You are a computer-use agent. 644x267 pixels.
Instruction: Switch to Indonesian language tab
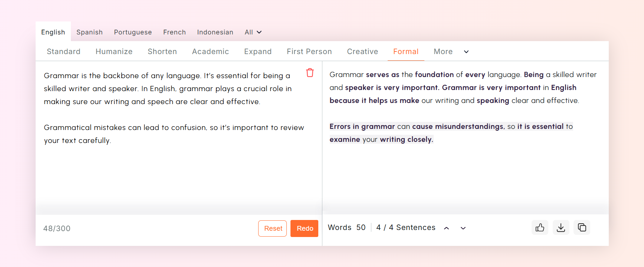click(x=215, y=32)
